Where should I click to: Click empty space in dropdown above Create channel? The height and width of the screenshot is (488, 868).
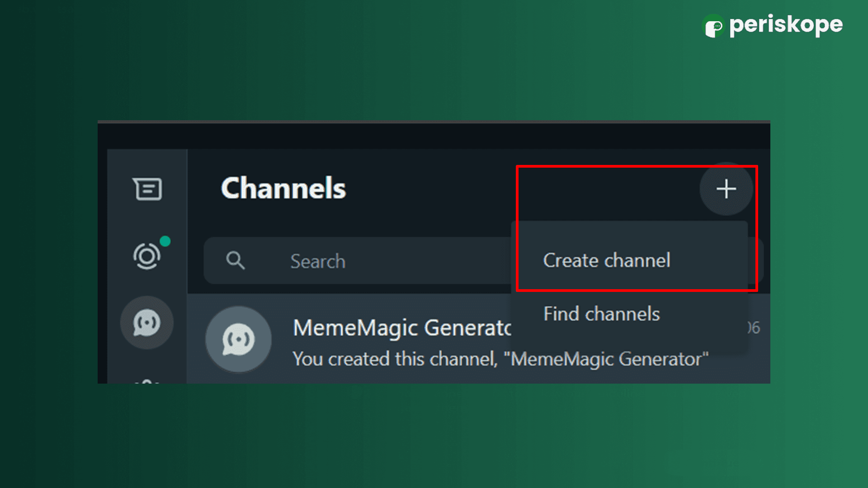coord(628,233)
